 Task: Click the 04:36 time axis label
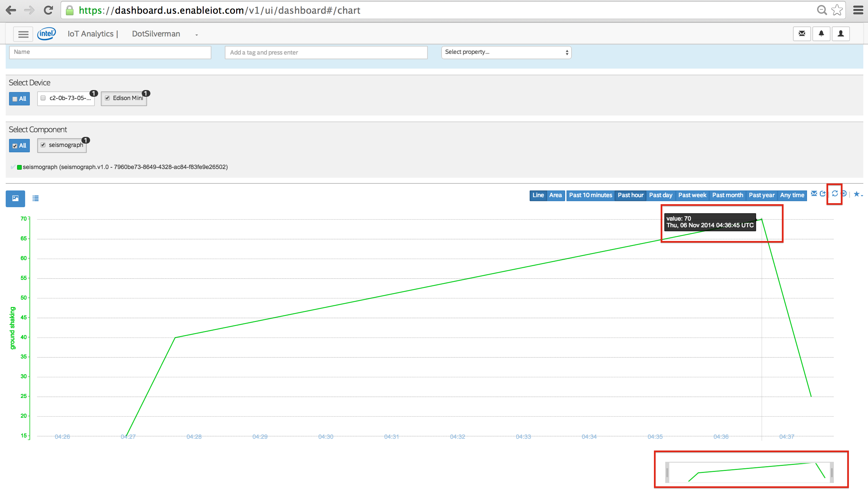coord(721,437)
